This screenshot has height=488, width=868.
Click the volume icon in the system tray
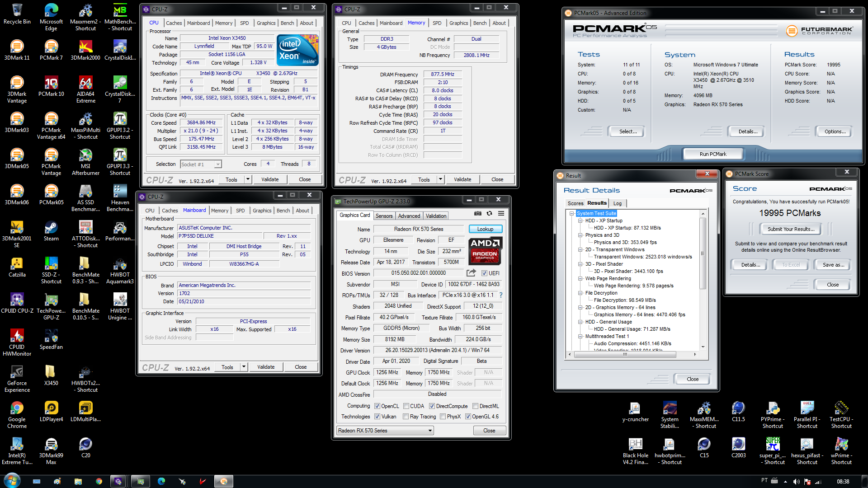pyautogui.click(x=796, y=482)
